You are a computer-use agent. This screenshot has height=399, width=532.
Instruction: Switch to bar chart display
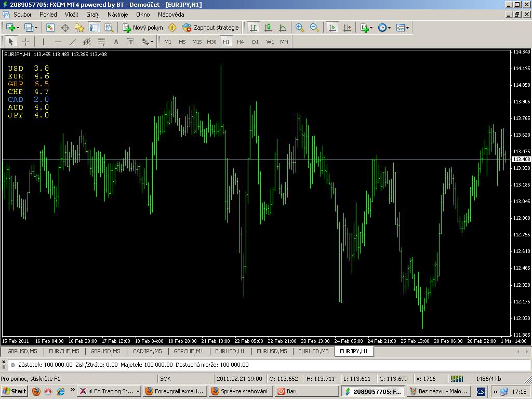253,28
